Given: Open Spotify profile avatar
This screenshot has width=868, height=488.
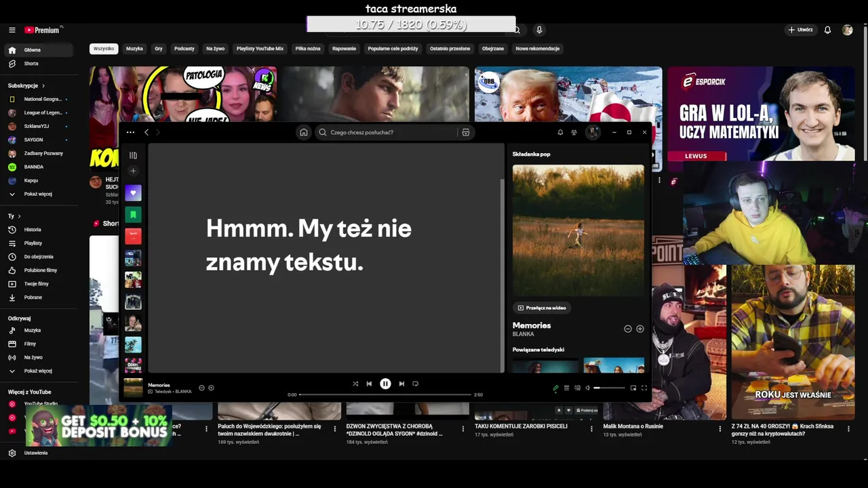Looking at the screenshot, I should 593,132.
